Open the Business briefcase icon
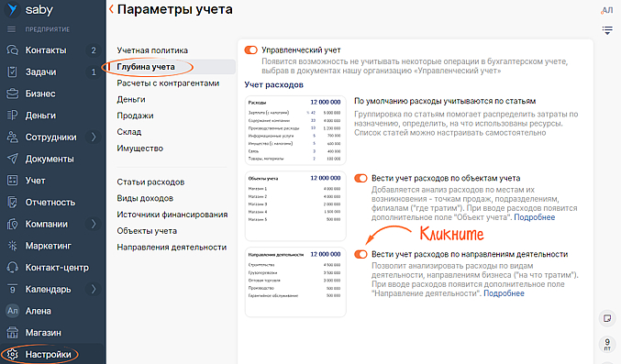Image resolution: width=621 pixels, height=364 pixels. (x=12, y=94)
